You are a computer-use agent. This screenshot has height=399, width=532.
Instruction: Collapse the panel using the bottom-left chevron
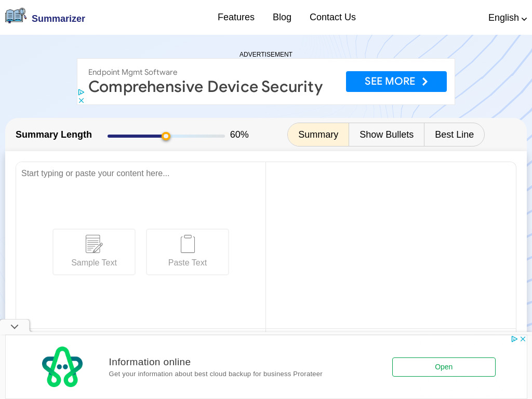[15, 326]
